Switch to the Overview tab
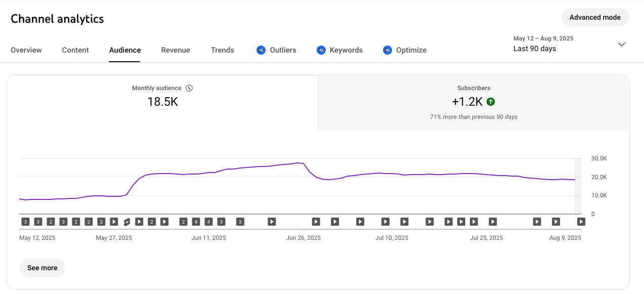644x294 pixels. coord(26,50)
